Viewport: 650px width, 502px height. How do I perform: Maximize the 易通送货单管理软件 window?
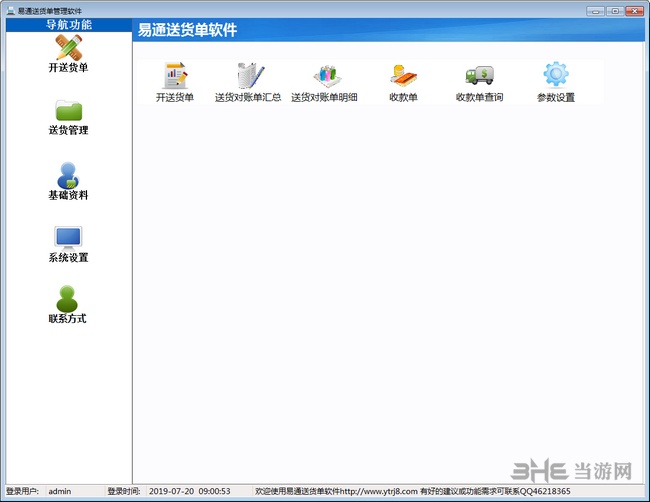coord(615,11)
